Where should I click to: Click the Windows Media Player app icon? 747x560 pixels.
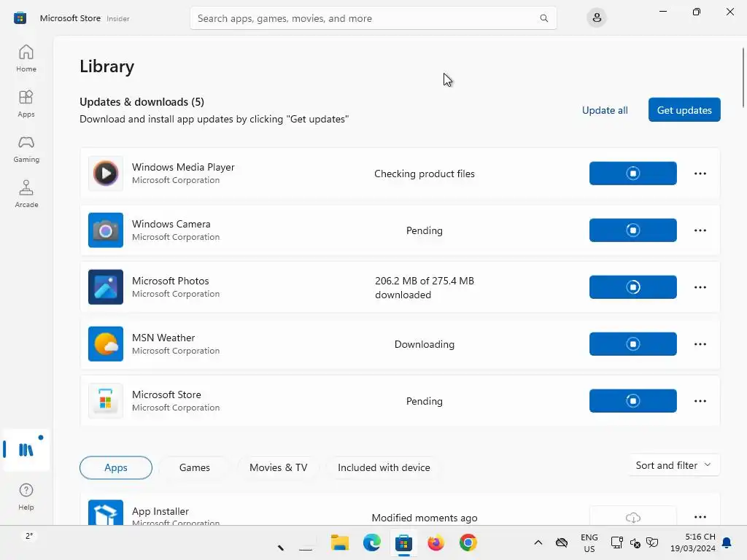coord(106,174)
